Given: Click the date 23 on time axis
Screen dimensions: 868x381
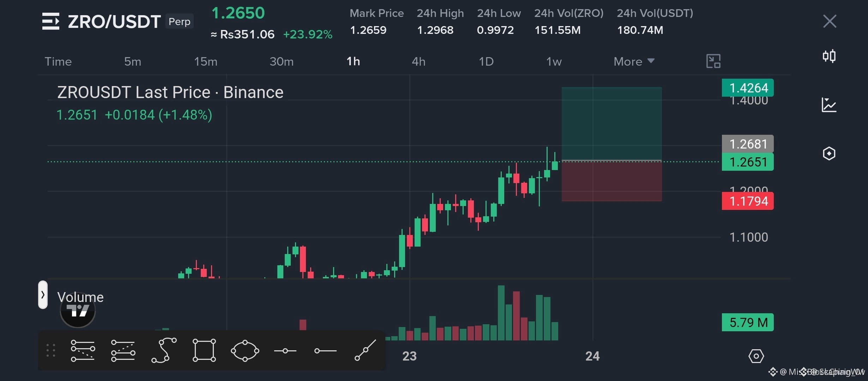Looking at the screenshot, I should click(409, 356).
